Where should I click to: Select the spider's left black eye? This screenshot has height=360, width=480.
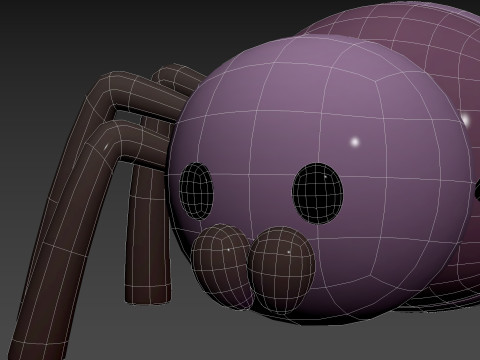click(196, 191)
